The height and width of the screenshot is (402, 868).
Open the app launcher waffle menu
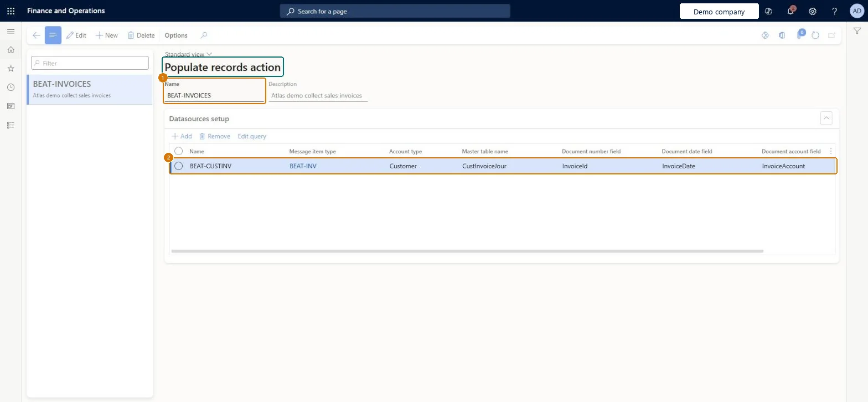pyautogui.click(x=11, y=11)
